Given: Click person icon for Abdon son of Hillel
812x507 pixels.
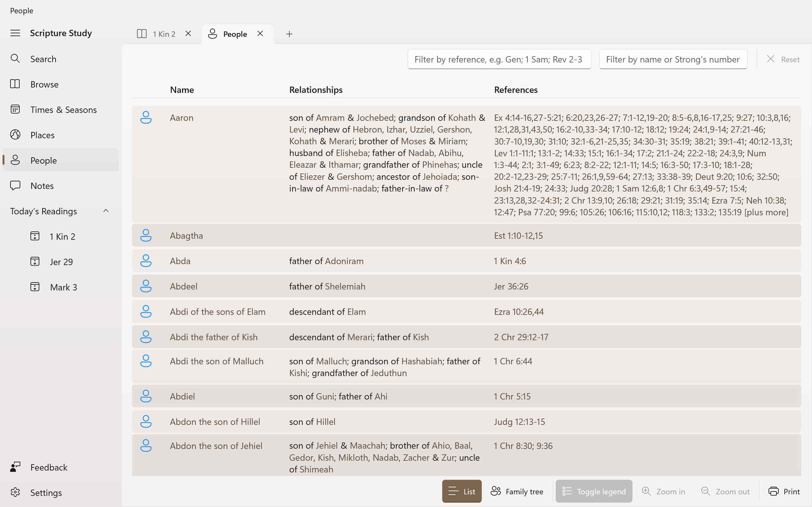Looking at the screenshot, I should (146, 421).
